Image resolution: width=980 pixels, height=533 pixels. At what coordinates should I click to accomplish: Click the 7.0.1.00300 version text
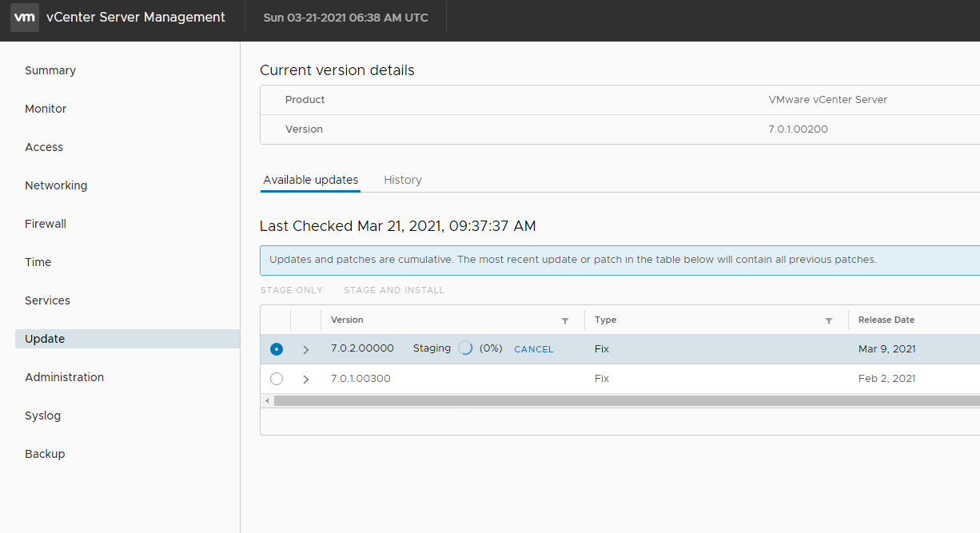tap(361, 379)
